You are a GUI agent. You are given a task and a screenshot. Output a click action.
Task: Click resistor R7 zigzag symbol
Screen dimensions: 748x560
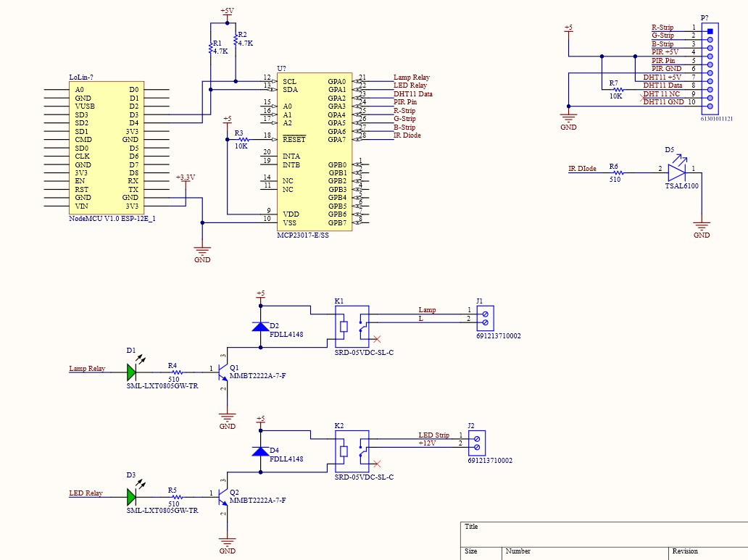[618, 89]
